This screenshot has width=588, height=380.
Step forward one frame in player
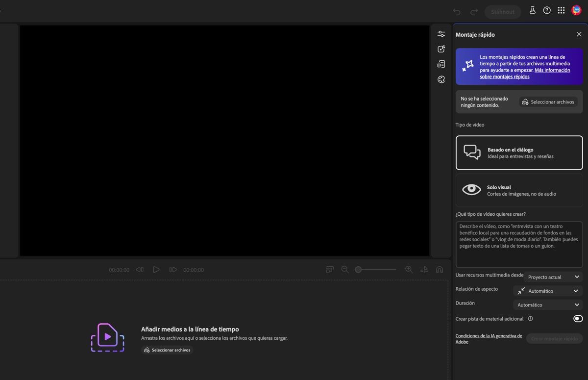(x=173, y=270)
